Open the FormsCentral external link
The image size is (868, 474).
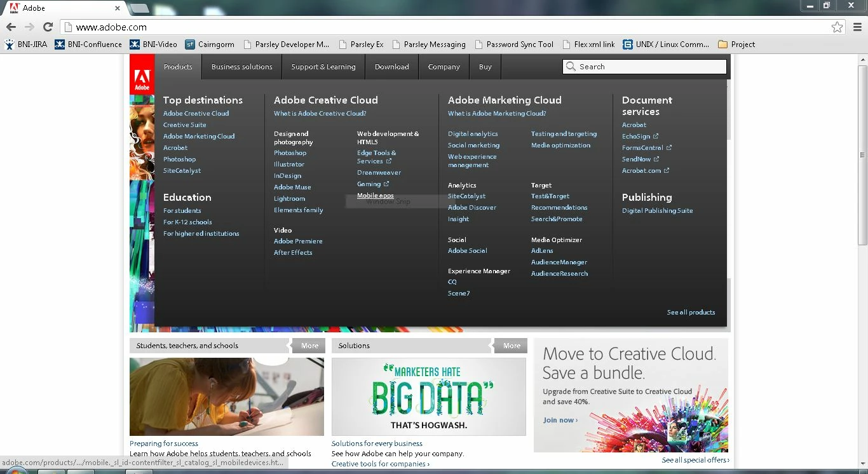click(x=647, y=148)
